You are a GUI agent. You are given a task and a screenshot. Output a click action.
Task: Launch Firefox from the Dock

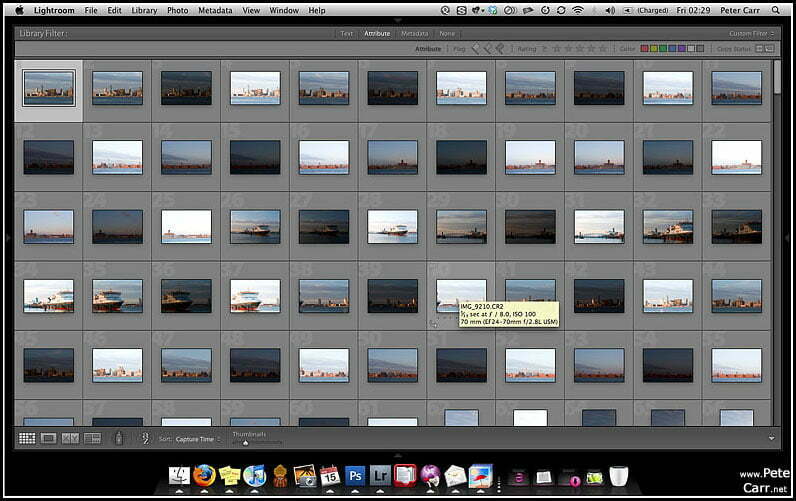click(205, 475)
